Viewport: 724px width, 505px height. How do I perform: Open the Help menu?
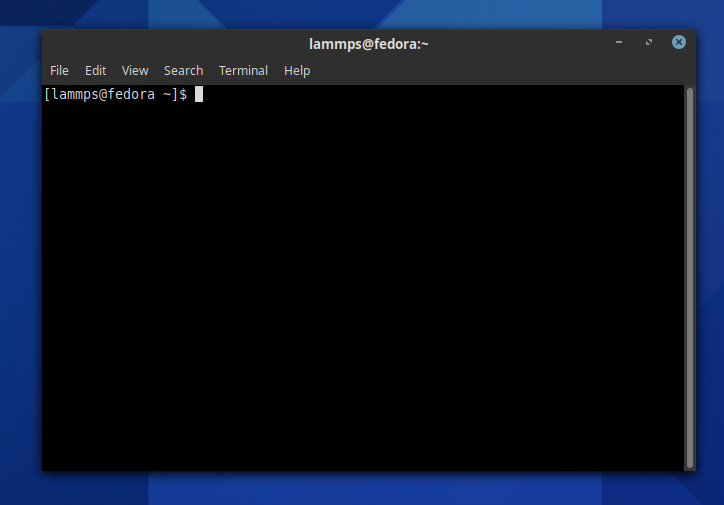tap(297, 71)
